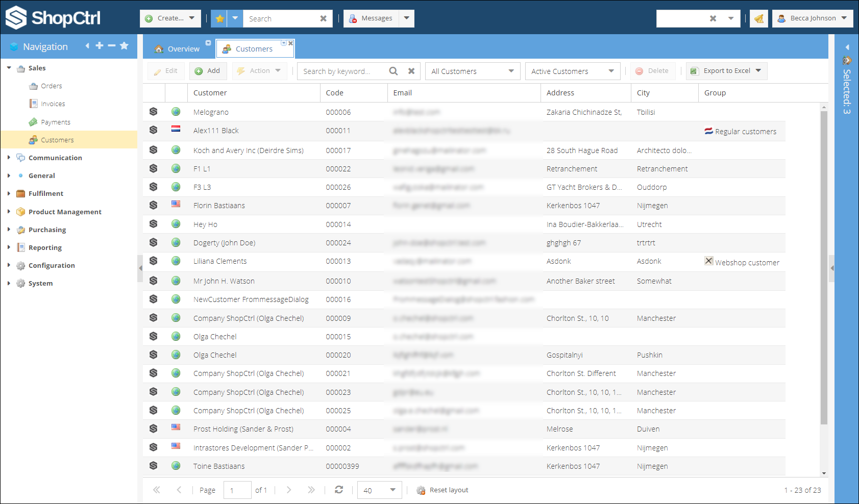Clear the top-right combo box with X
Image resolution: width=859 pixels, height=504 pixels.
713,18
